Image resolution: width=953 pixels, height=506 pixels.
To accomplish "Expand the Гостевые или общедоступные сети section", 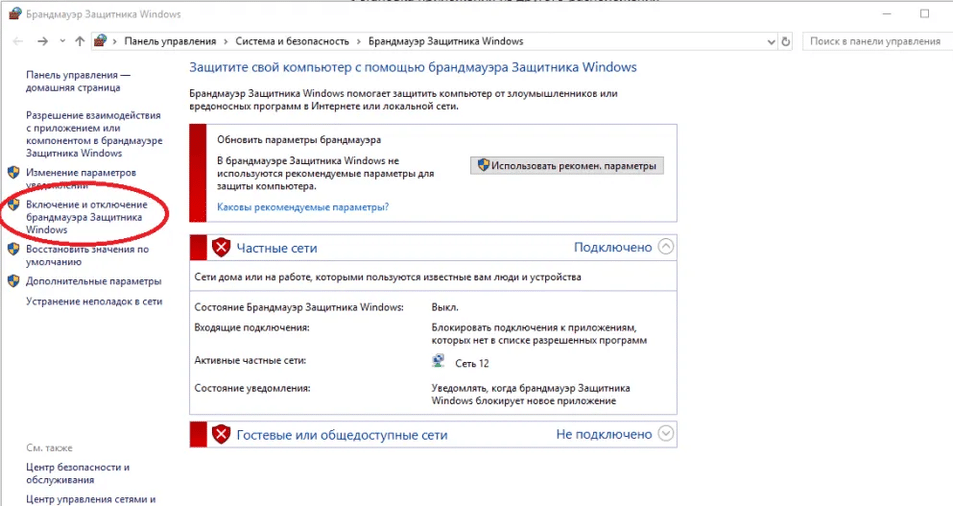I will point(667,434).
